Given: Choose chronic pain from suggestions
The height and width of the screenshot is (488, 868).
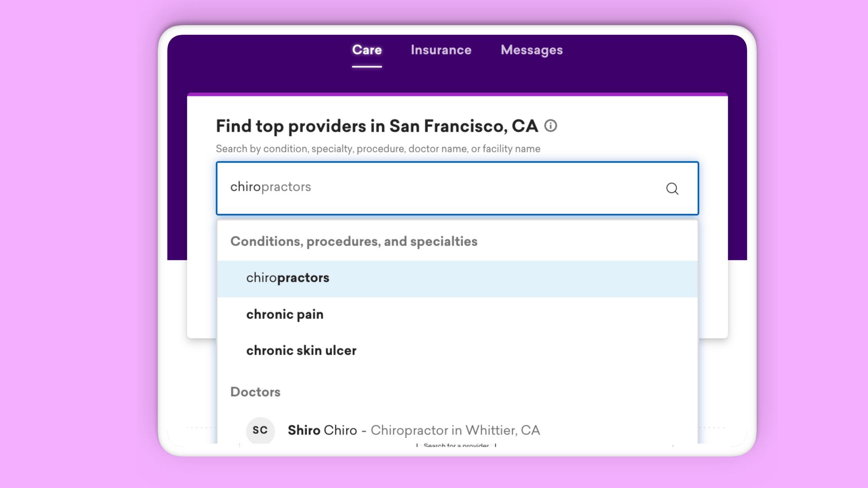Looking at the screenshot, I should coord(285,314).
